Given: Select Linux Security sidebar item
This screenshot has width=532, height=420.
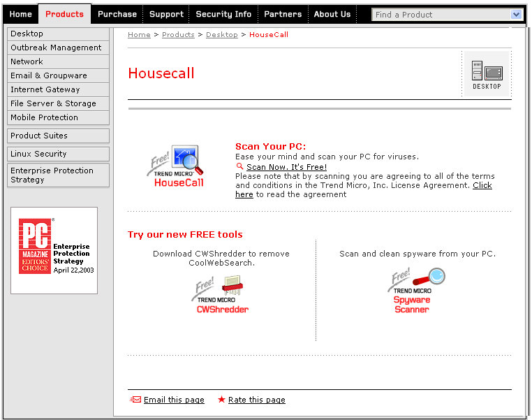Looking at the screenshot, I should tap(58, 154).
